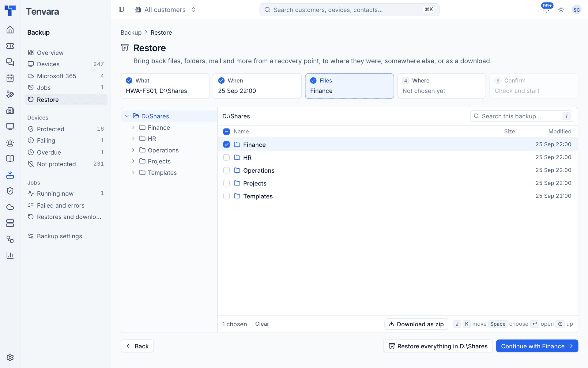Open Jobs in Backup menu
The width and height of the screenshot is (588, 368).
click(x=66, y=88)
